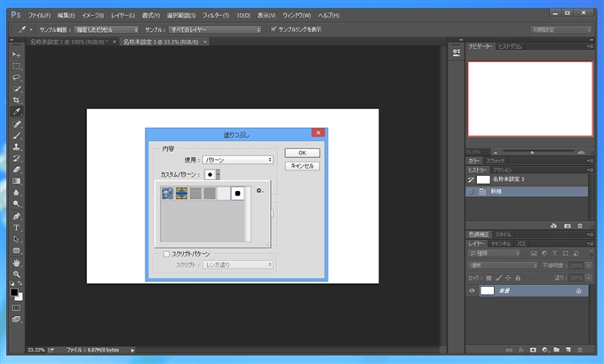Select the Clone Stamp tool
The image size is (604, 364).
tap(16, 146)
